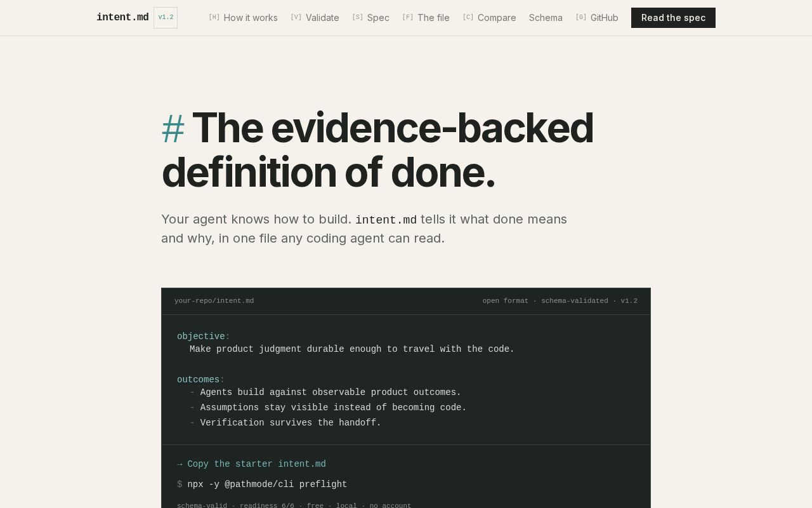The width and height of the screenshot is (812, 508).
Task: Open the Schema nav link
Action: coord(546,18)
